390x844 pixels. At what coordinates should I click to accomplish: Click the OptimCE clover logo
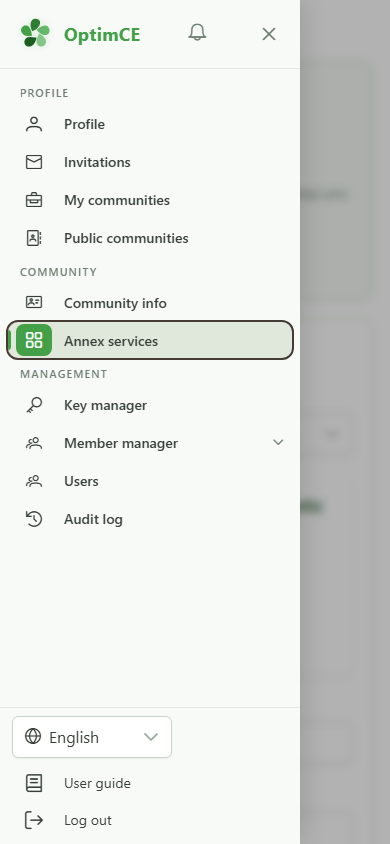35,33
